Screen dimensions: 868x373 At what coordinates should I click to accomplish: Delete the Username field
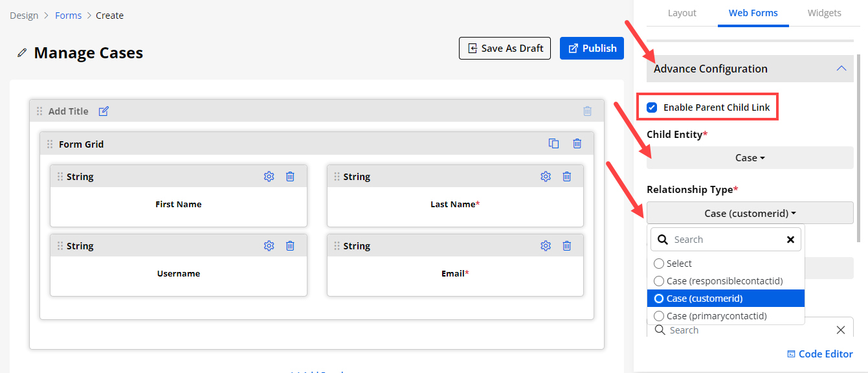[x=290, y=245]
